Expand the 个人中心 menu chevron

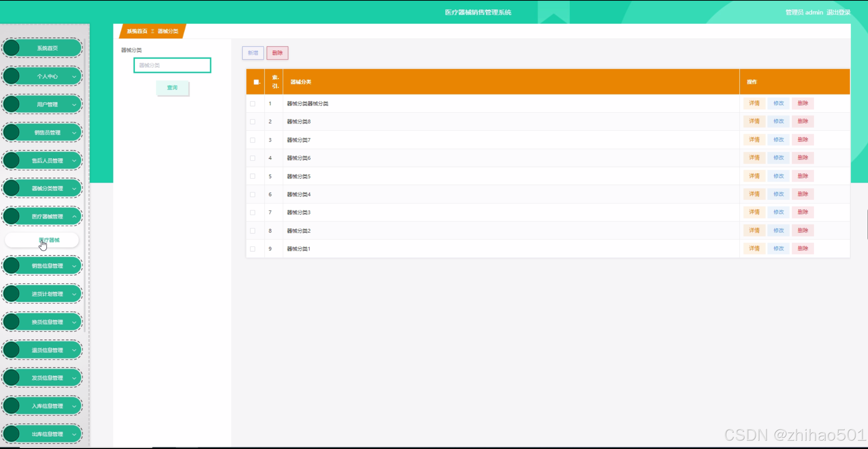coord(74,76)
